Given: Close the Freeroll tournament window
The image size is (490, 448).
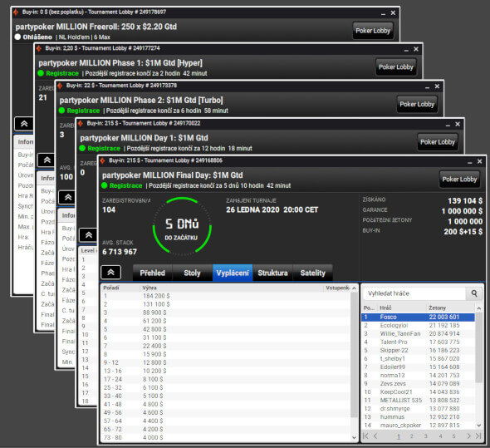Looking at the screenshot, I should [x=393, y=12].
